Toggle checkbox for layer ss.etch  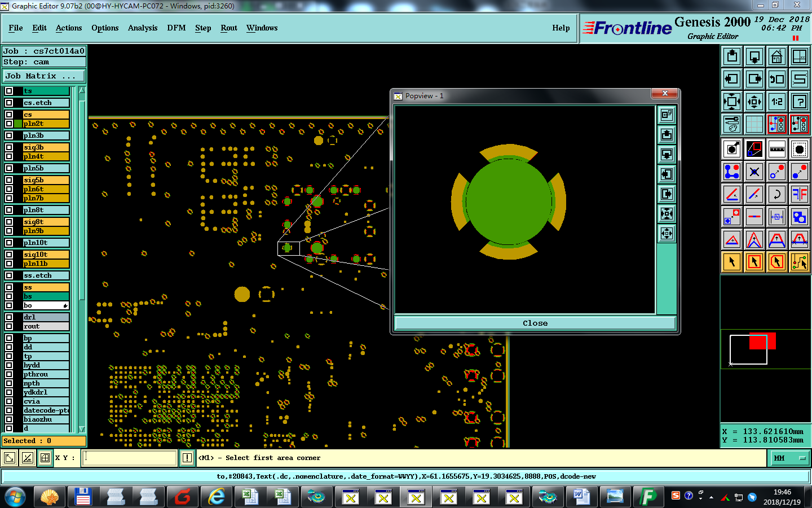click(9, 275)
